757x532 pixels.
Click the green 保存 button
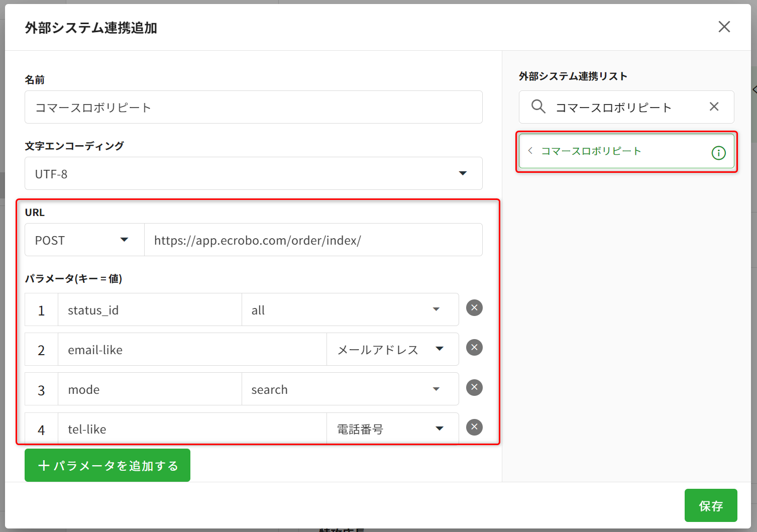(710, 505)
